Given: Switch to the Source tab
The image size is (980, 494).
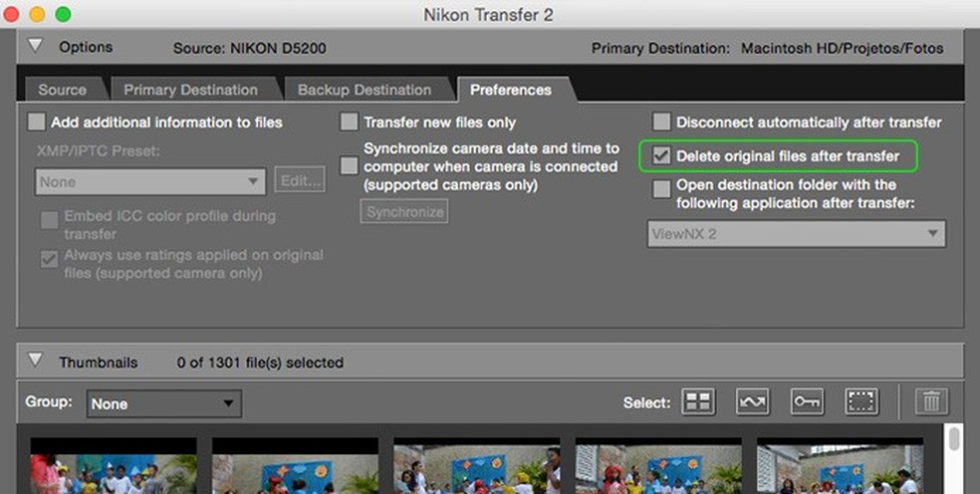Looking at the screenshot, I should pyautogui.click(x=62, y=90).
